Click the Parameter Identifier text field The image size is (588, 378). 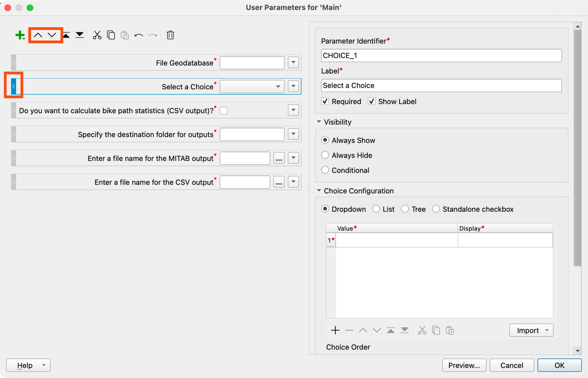(x=441, y=55)
